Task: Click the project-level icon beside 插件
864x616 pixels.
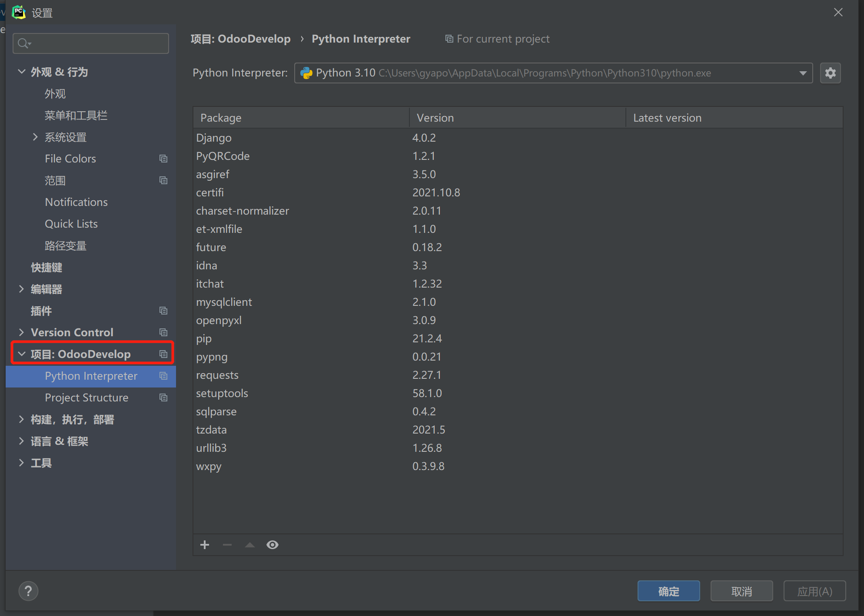Action: (x=163, y=311)
